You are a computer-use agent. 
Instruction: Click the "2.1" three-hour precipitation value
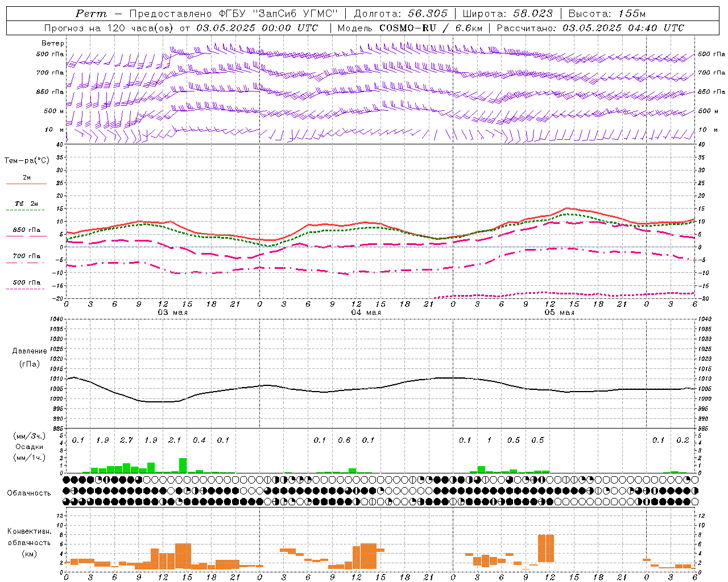(x=175, y=440)
